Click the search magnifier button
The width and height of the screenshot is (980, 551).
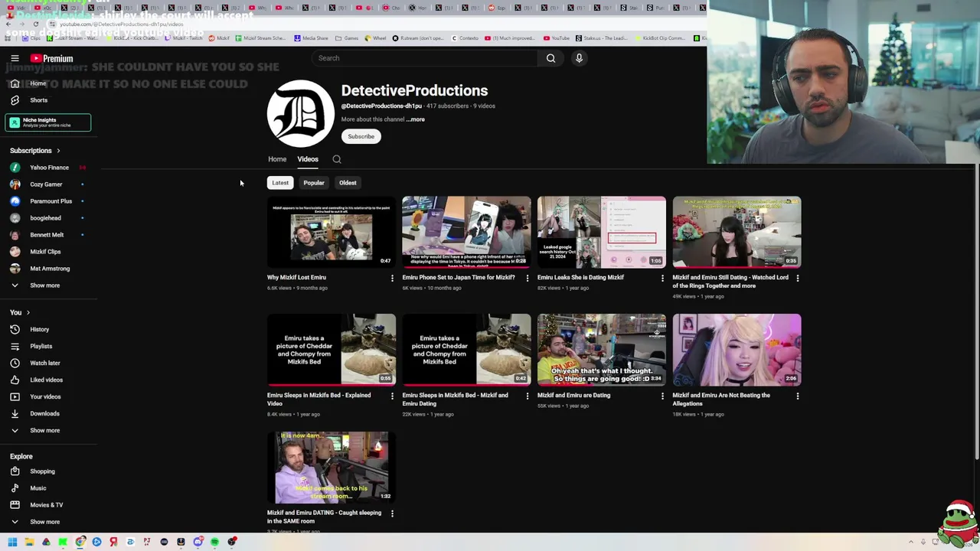[550, 58]
